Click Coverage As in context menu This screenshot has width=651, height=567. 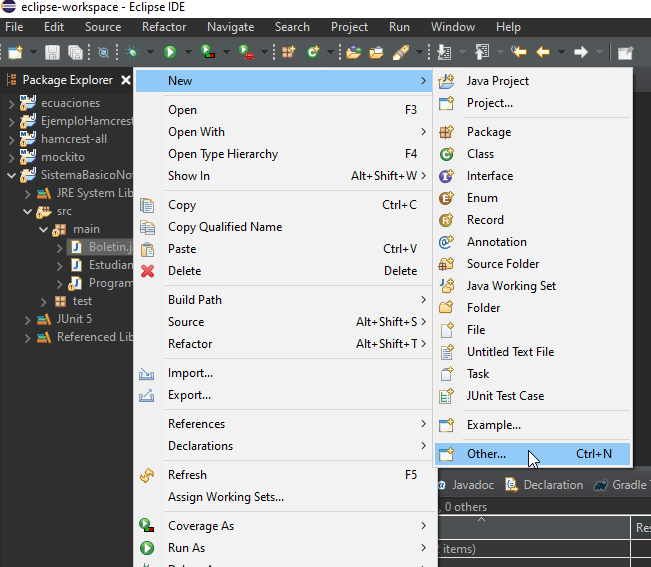(x=284, y=526)
